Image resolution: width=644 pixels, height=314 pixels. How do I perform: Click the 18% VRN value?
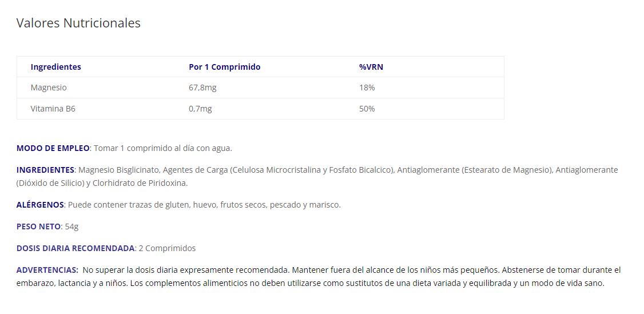pyautogui.click(x=367, y=88)
